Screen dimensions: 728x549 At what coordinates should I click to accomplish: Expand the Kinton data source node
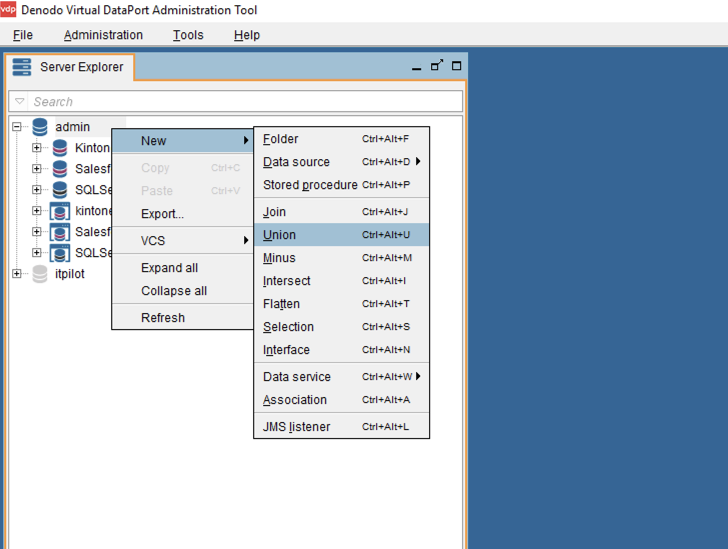(37, 148)
